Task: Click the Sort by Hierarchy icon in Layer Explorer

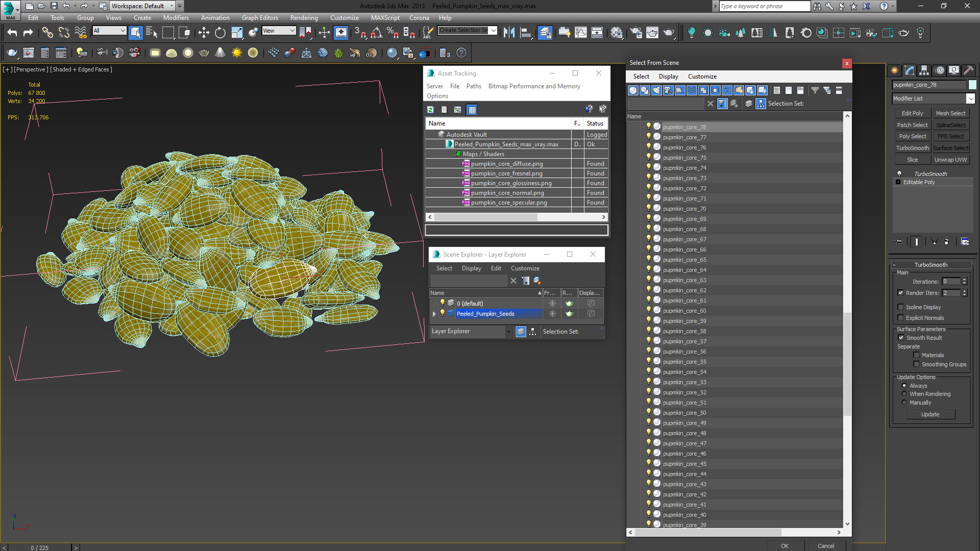Action: tap(532, 332)
